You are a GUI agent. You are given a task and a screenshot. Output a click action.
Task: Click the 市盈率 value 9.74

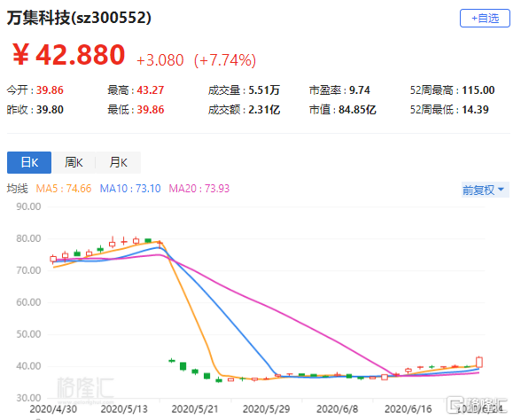(359, 90)
